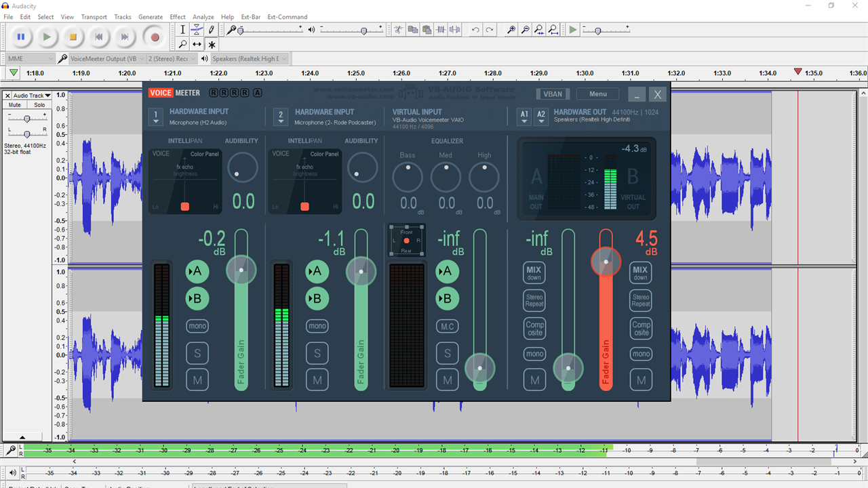Click the Silence audio icon
The height and width of the screenshot is (488, 868).
[455, 30]
